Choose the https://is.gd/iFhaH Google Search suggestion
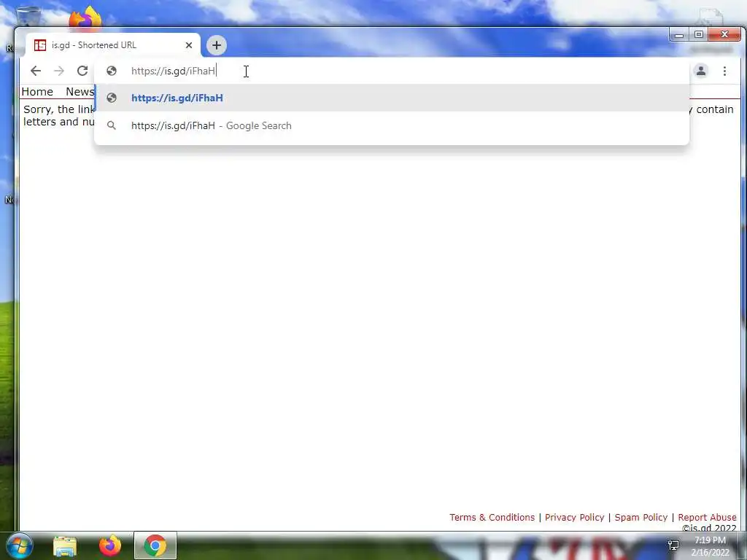Screen dimensions: 747x560 (x=392, y=125)
